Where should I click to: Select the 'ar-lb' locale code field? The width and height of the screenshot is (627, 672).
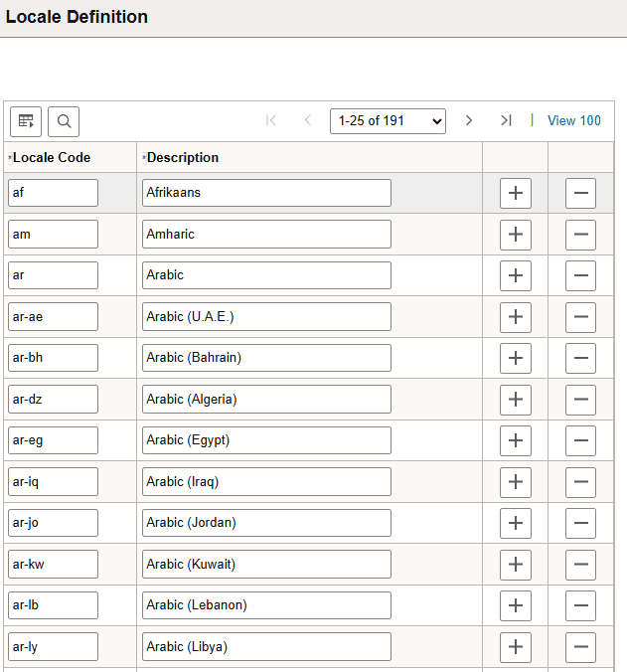pyautogui.click(x=53, y=605)
